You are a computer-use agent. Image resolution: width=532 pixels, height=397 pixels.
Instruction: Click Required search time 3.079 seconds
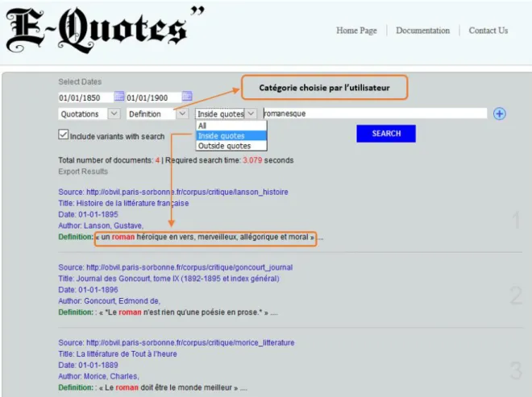[230, 160]
